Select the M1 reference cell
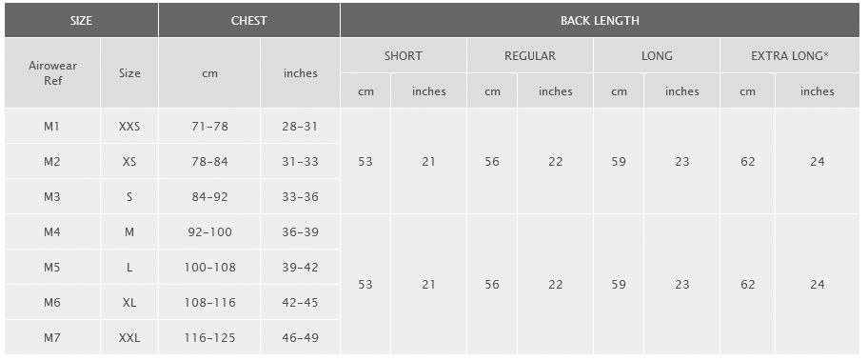 pos(52,127)
